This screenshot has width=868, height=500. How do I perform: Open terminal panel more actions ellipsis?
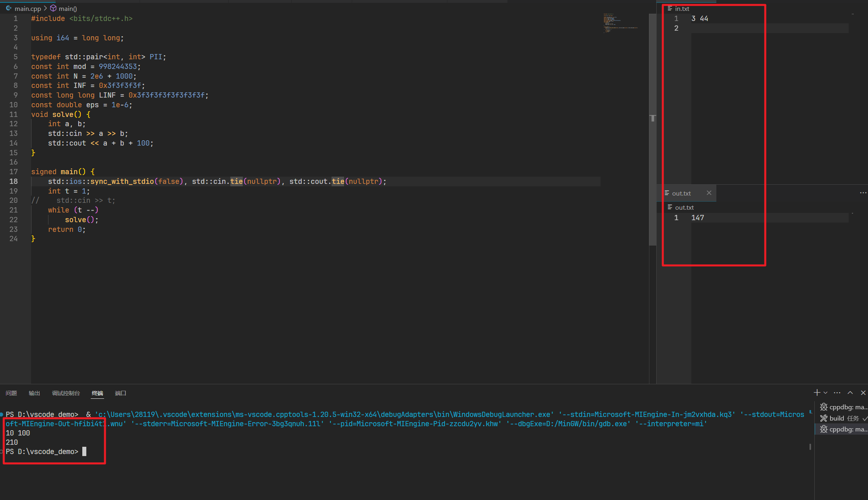click(837, 392)
